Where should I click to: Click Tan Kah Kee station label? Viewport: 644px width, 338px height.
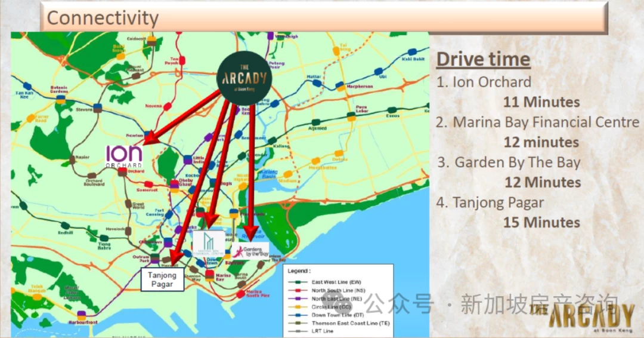24,95
